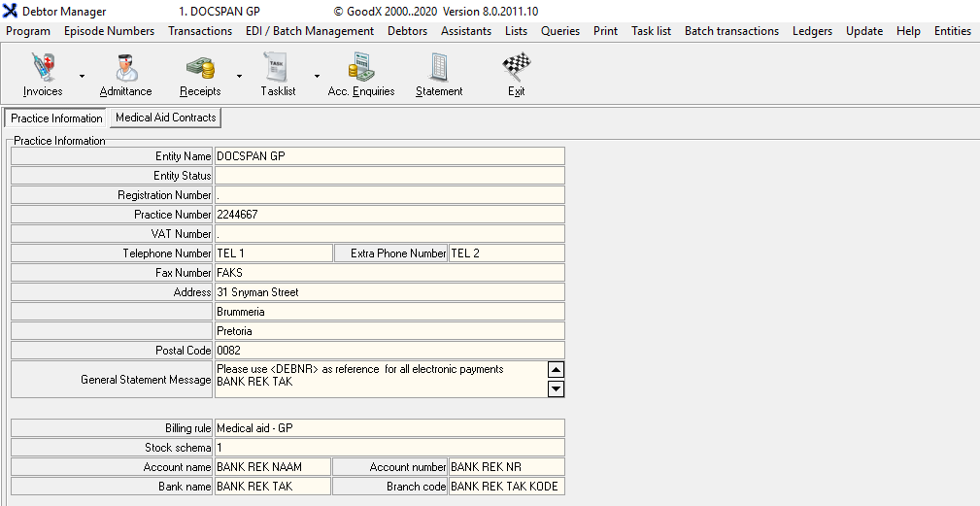Open the Tasklist toolbar icon
The width and height of the screenshot is (980, 506).
pyautogui.click(x=278, y=69)
